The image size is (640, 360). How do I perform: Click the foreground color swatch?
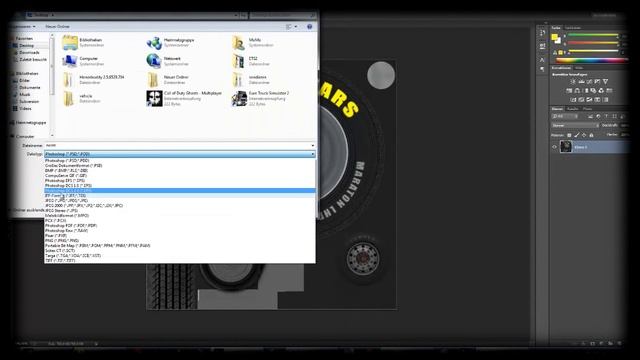point(554,37)
